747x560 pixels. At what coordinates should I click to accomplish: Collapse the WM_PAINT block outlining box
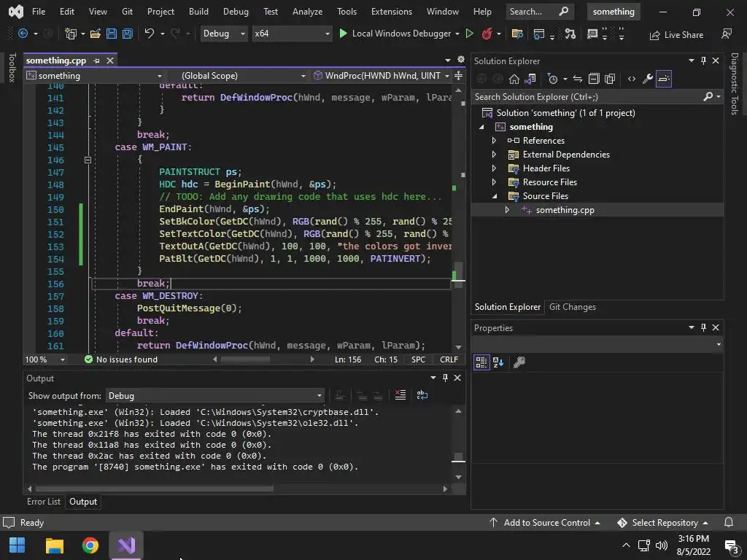[x=88, y=160]
